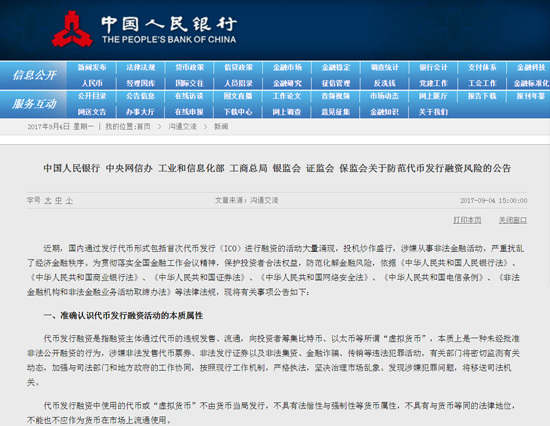The width and height of the screenshot is (550, 426).
Task: Open 公开目录 under 服务互动
Action: coord(92,96)
